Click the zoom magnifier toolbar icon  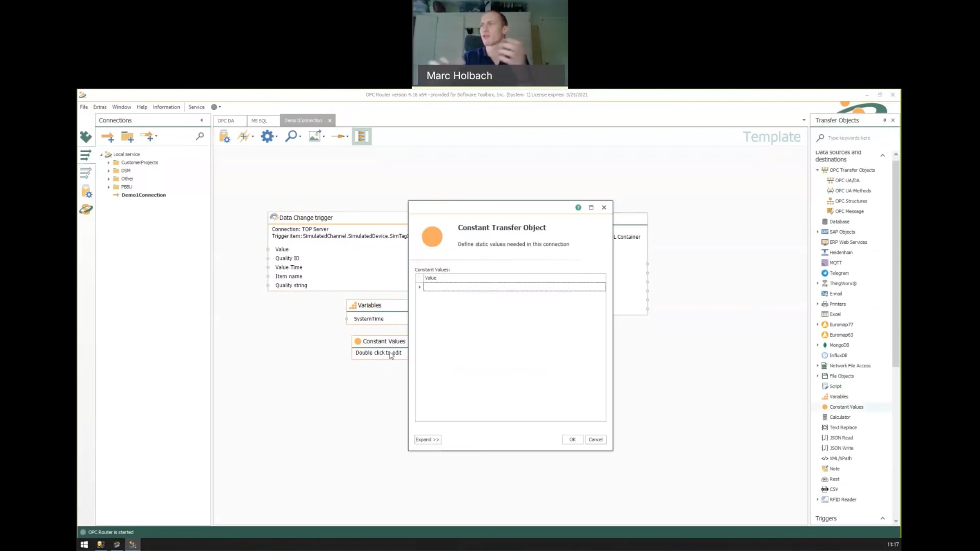[x=291, y=136]
